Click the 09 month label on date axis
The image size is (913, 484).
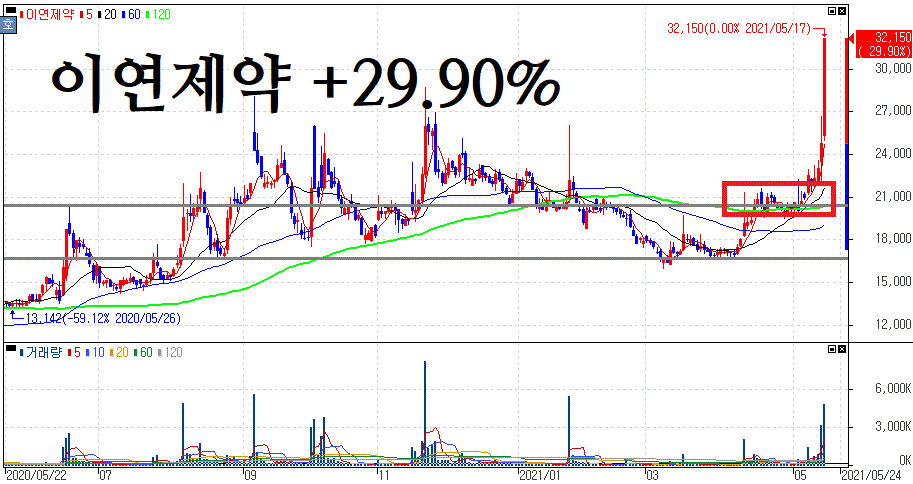click(252, 475)
